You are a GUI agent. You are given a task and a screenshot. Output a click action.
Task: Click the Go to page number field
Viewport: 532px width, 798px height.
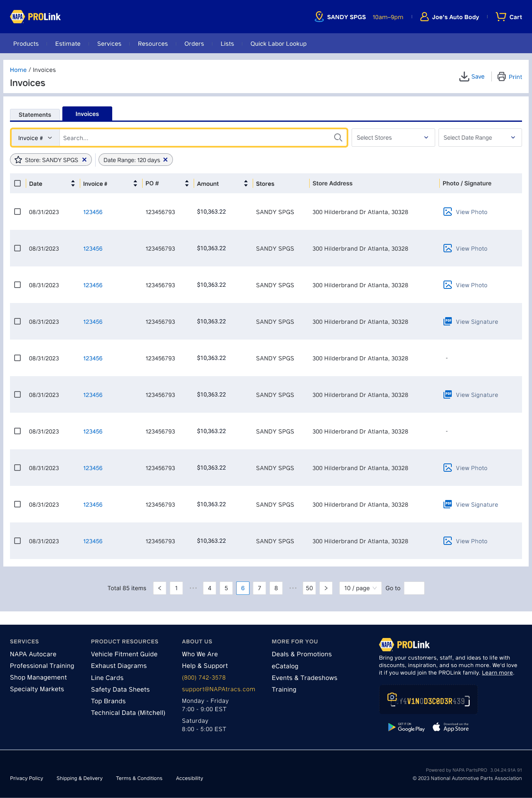click(x=414, y=588)
